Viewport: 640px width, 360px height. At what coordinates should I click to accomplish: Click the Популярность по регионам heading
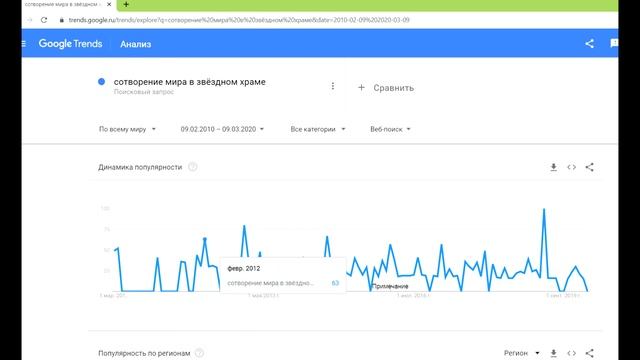coord(144,353)
